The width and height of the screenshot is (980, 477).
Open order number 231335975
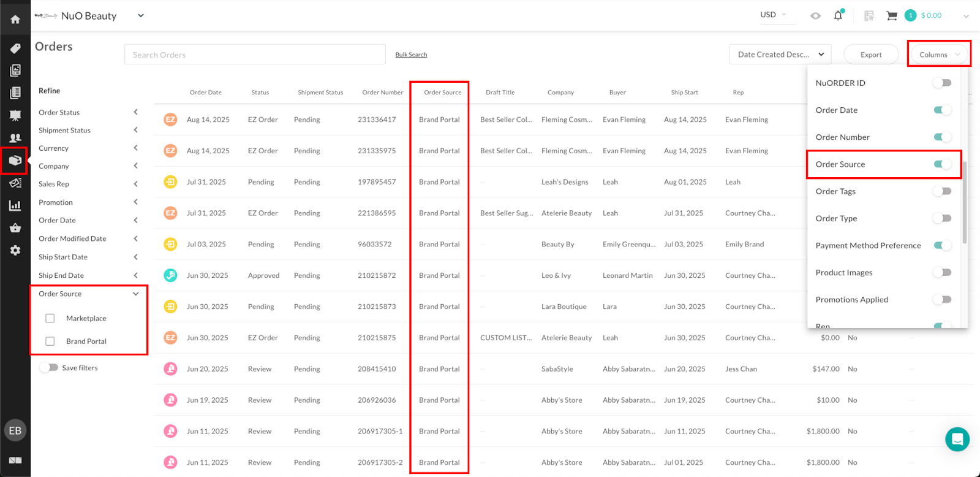point(377,151)
